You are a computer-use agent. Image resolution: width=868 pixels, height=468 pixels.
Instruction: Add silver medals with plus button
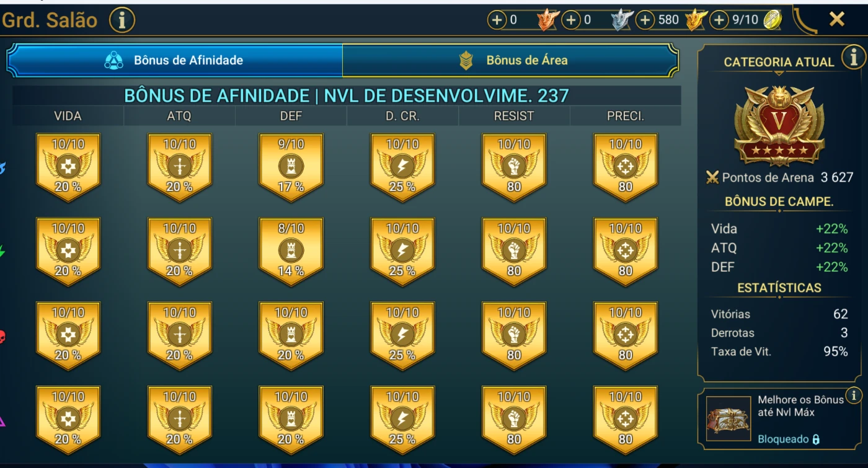tap(571, 20)
